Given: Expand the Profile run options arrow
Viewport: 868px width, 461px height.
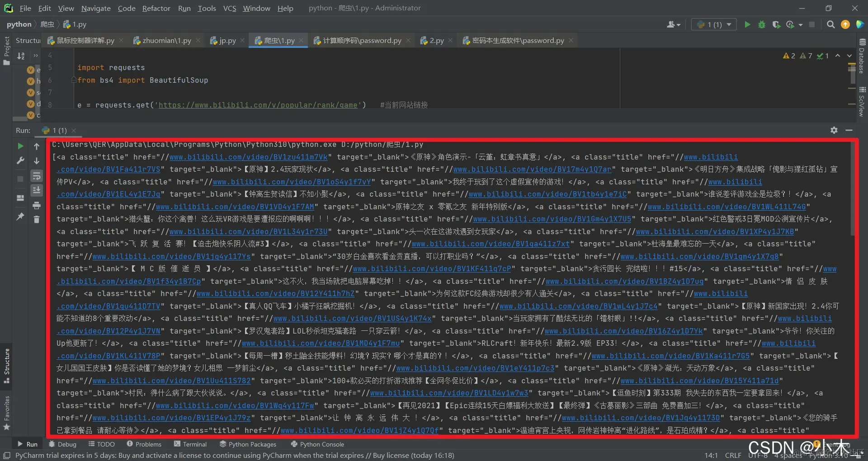Looking at the screenshot, I should coord(801,25).
